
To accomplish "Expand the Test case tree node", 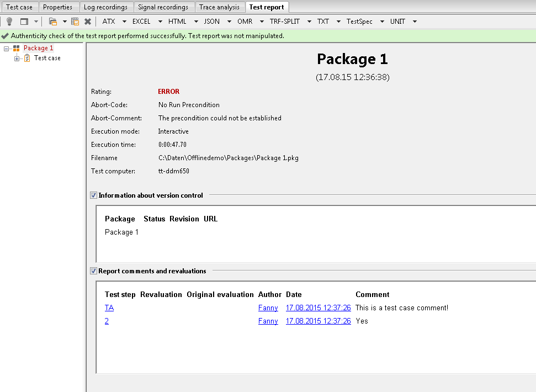I will click(x=17, y=59).
